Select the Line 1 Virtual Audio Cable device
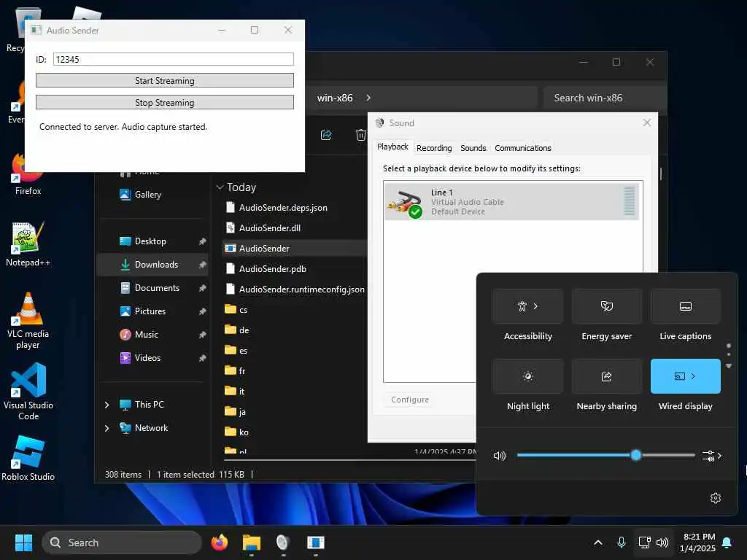This screenshot has height=560, width=747. (511, 202)
